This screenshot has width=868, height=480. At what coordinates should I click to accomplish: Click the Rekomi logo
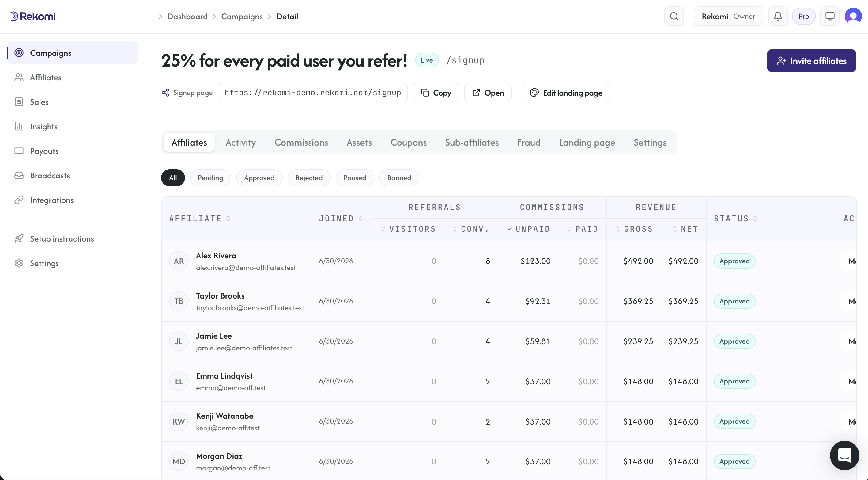[33, 16]
